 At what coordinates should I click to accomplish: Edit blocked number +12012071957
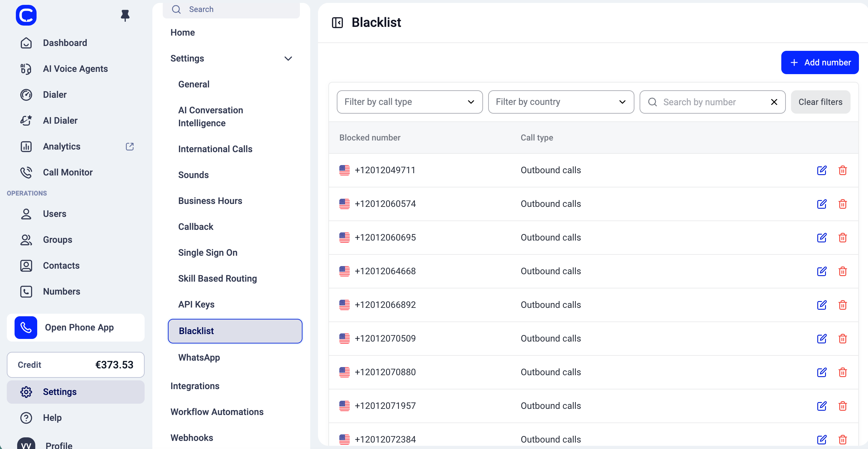821,406
